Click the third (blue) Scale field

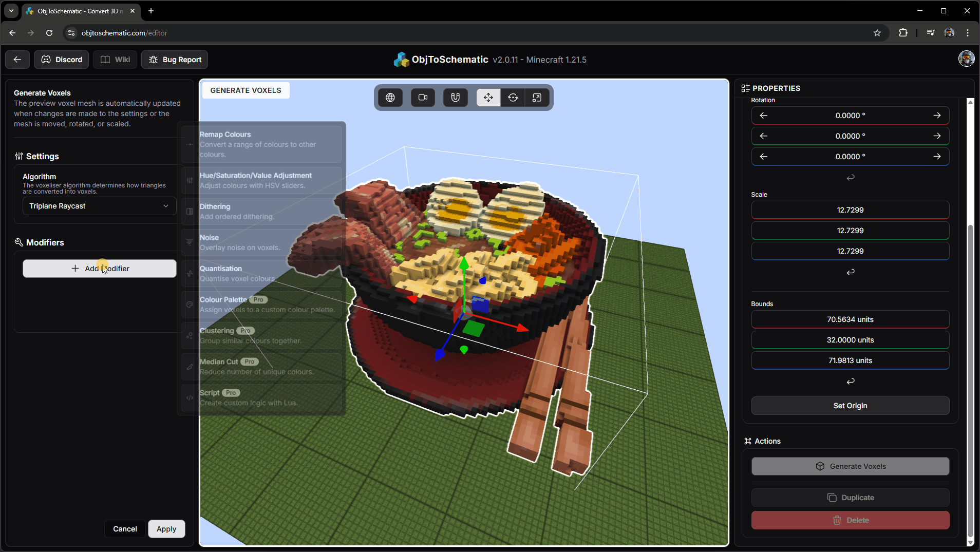pyautogui.click(x=850, y=251)
